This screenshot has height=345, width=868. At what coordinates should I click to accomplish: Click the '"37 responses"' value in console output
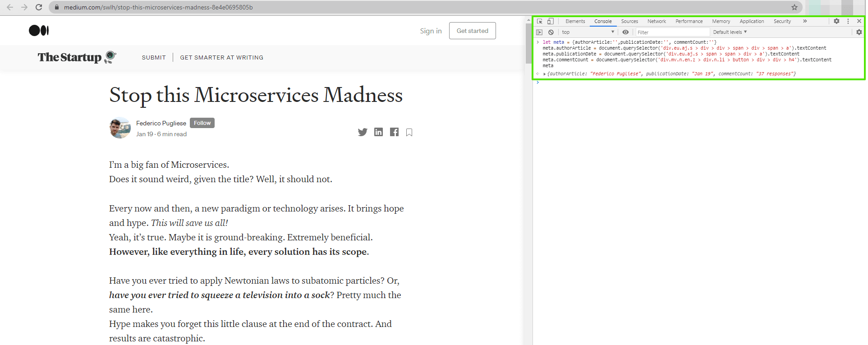pyautogui.click(x=775, y=74)
